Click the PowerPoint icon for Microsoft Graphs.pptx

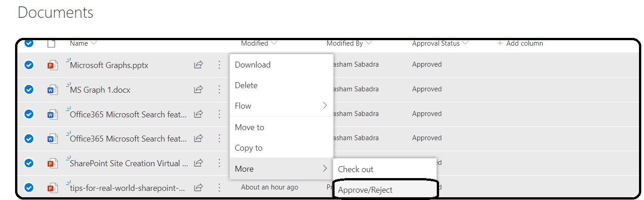52,65
